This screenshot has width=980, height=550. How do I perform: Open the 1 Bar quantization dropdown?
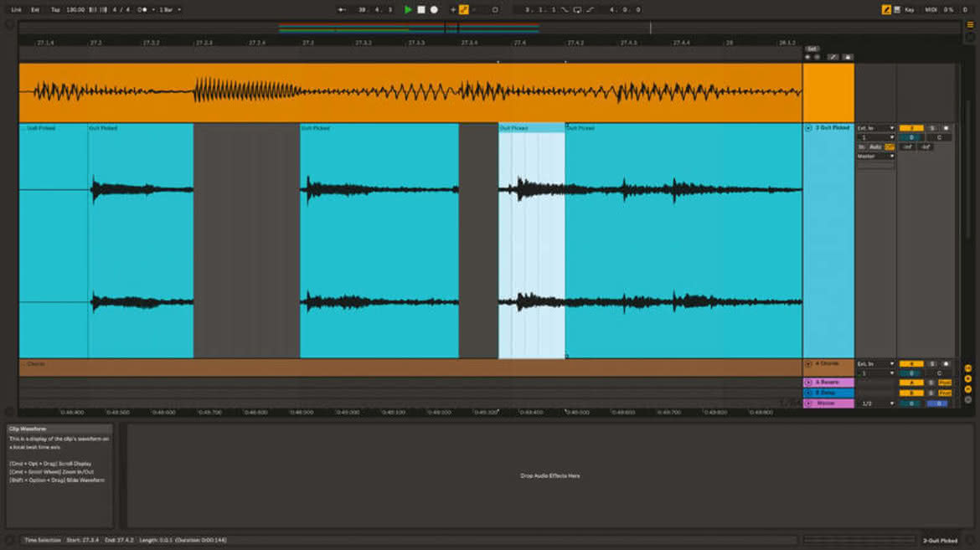tap(169, 9)
